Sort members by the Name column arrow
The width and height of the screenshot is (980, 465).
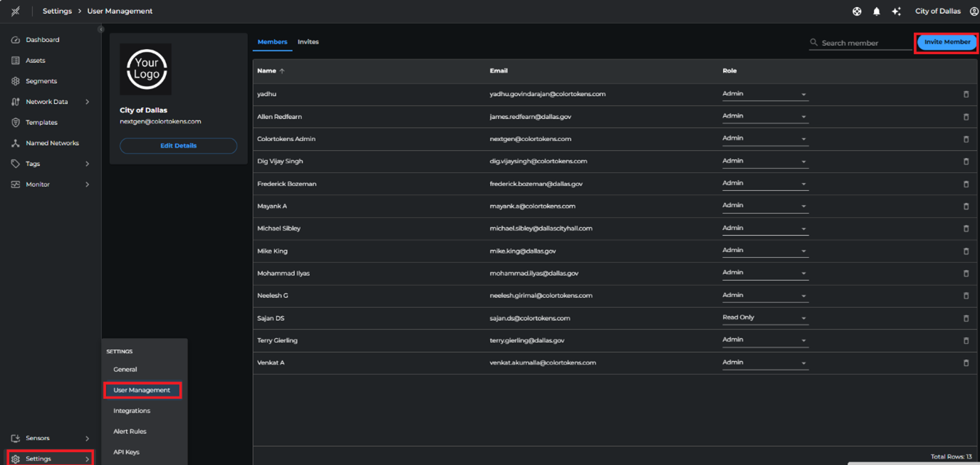(x=282, y=71)
